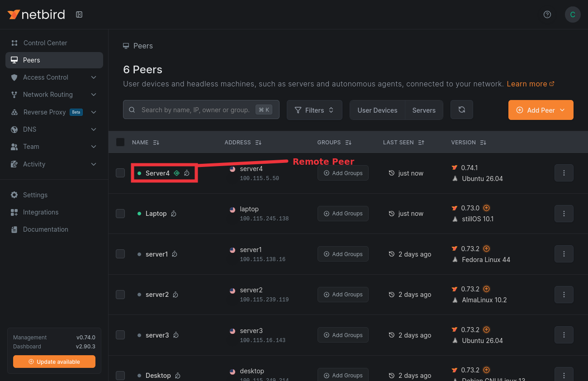Click the routing peer icon next to Server4
The image size is (588, 381).
point(177,173)
